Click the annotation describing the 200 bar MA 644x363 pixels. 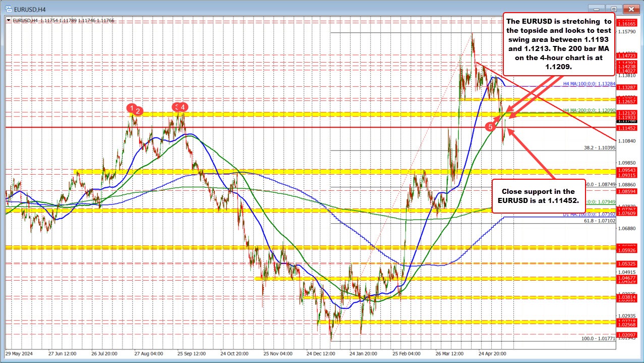click(x=558, y=44)
